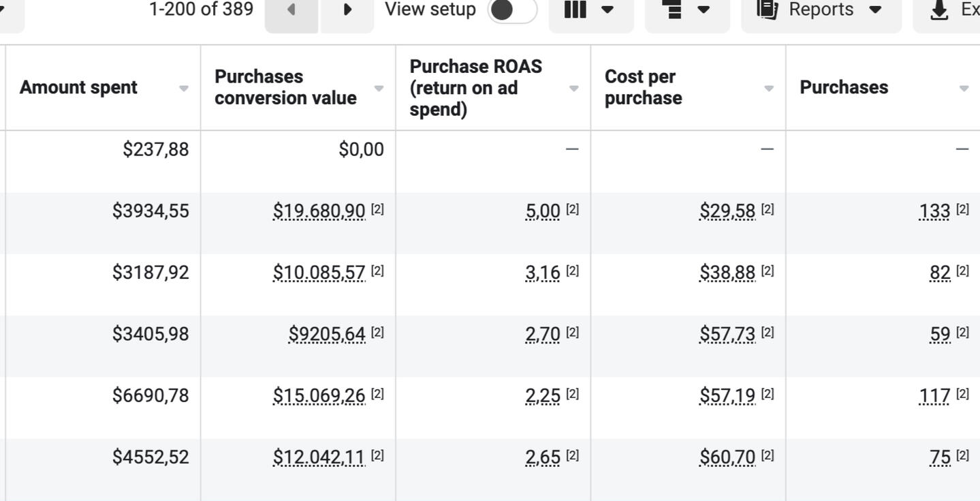The width and height of the screenshot is (980, 501).
Task: Click the 133 purchases value
Action: point(934,211)
